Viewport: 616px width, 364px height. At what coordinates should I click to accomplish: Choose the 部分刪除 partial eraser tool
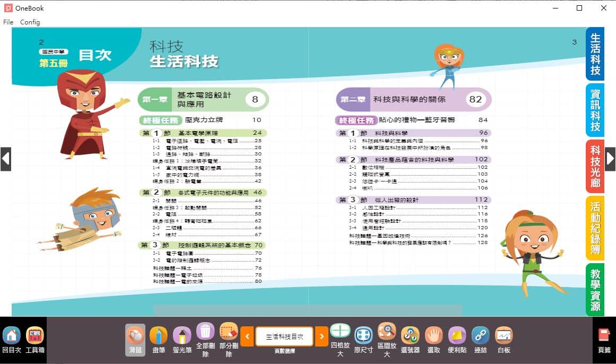(x=229, y=340)
